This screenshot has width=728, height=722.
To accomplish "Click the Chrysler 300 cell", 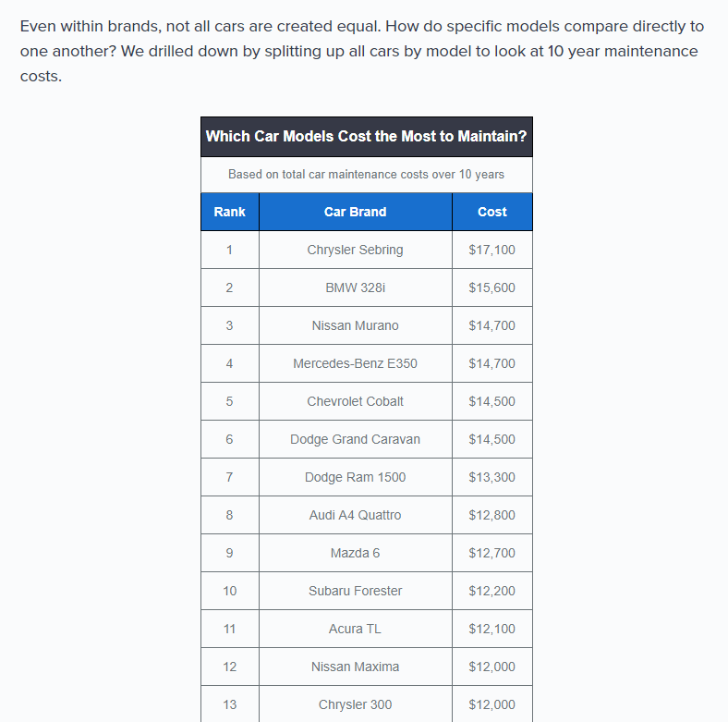I will coord(355,704).
